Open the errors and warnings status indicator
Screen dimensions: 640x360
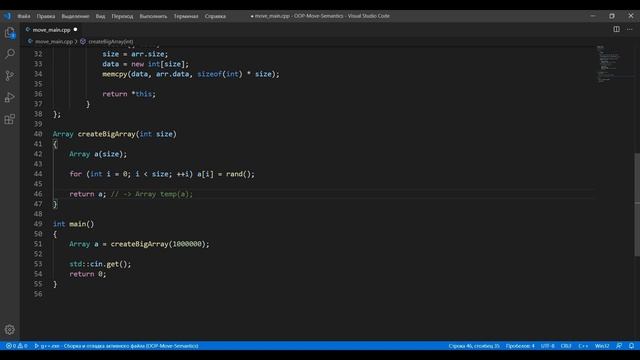pos(16,346)
